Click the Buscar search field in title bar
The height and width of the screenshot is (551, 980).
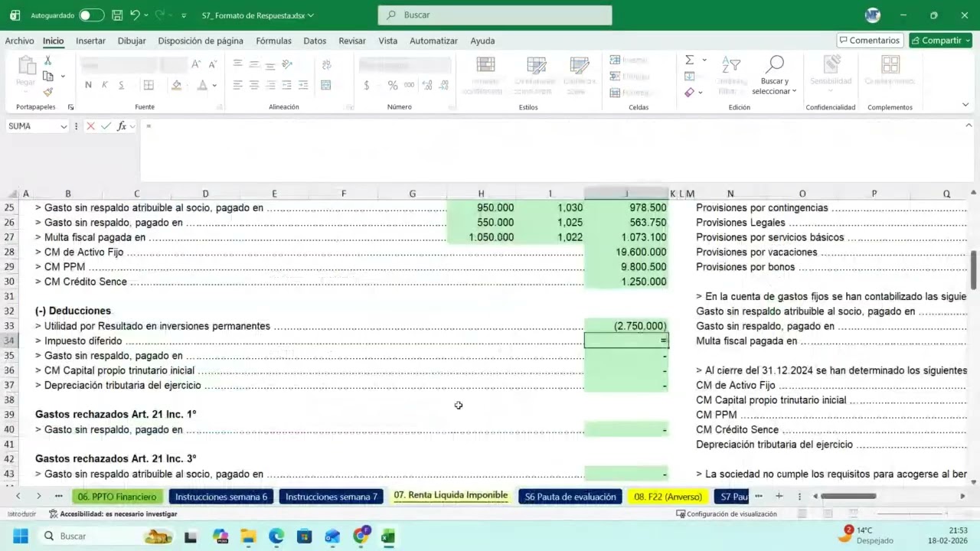coord(495,15)
